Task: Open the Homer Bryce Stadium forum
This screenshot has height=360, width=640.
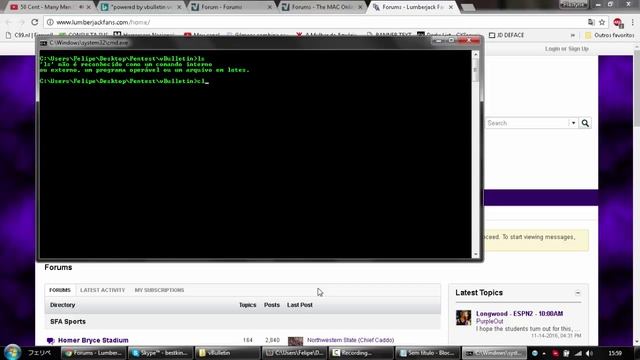Action: pos(93,340)
